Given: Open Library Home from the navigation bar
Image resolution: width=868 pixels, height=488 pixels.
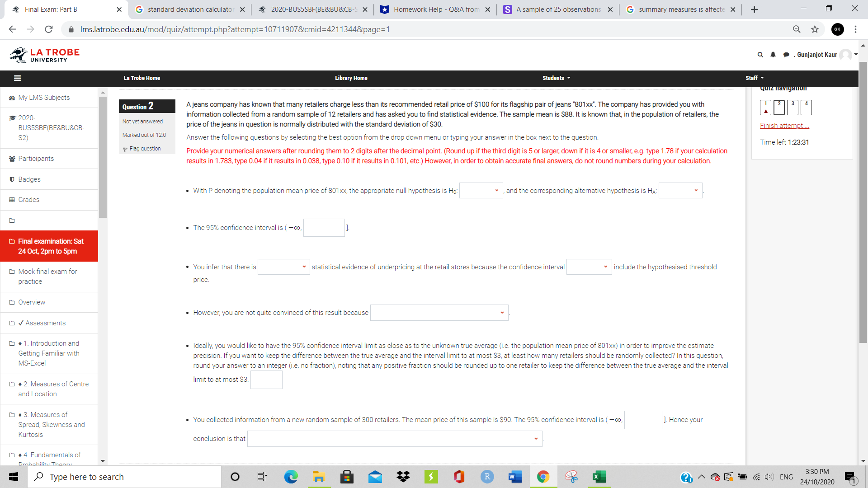Looking at the screenshot, I should click(351, 78).
